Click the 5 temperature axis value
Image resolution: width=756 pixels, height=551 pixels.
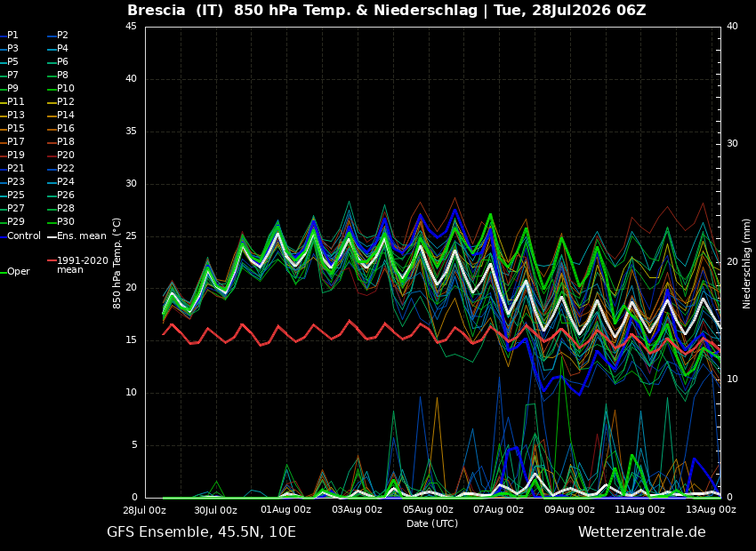134,445
